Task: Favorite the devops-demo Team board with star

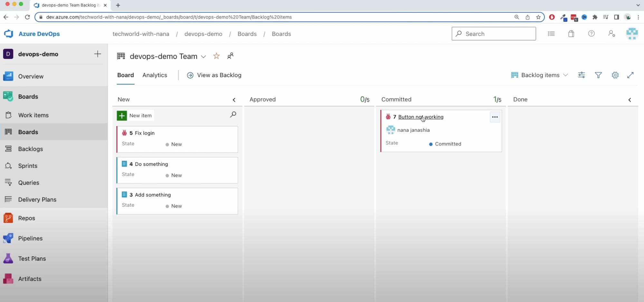Action: point(216,56)
